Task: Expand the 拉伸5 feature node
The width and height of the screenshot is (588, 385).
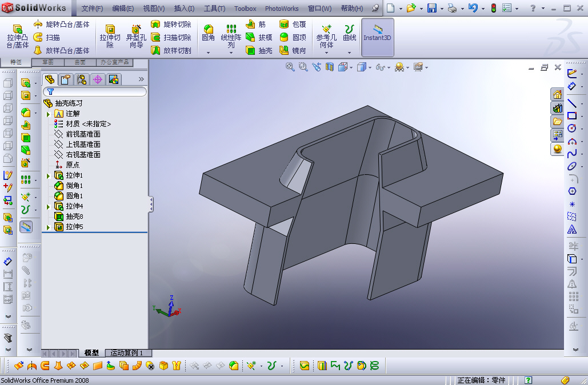Action: tap(49, 227)
